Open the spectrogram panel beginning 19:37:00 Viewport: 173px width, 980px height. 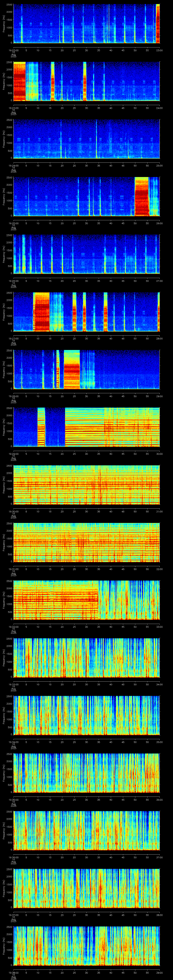pyautogui.click(x=86, y=888)
